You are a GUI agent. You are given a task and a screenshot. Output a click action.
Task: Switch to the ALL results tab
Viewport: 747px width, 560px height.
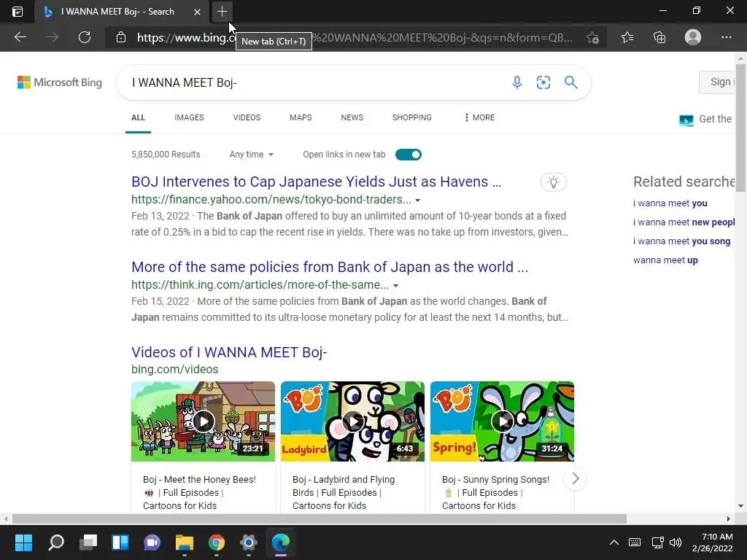tap(138, 117)
